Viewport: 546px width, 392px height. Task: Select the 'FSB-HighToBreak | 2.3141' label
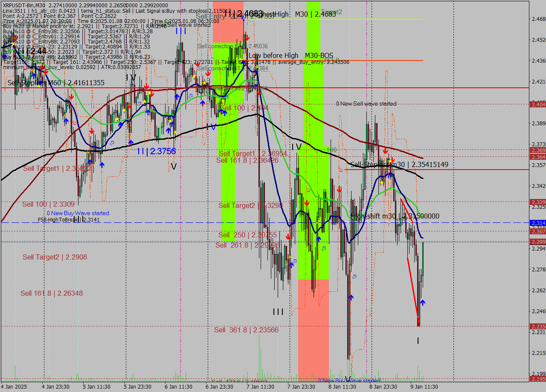pos(69,220)
